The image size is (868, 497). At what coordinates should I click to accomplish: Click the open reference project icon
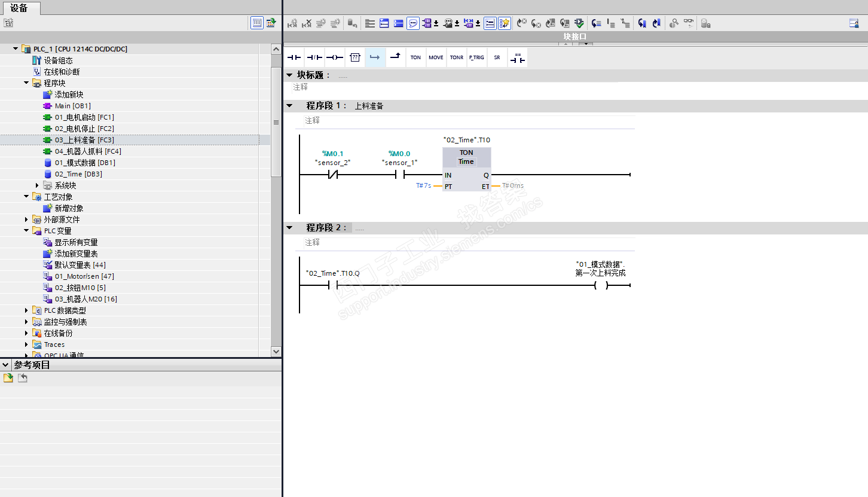(8, 378)
